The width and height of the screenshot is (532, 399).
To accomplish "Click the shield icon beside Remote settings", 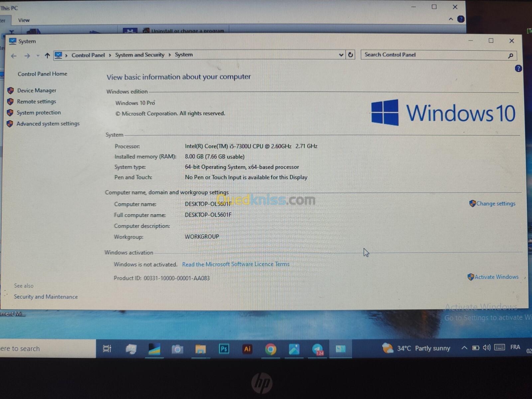I will pos(10,101).
